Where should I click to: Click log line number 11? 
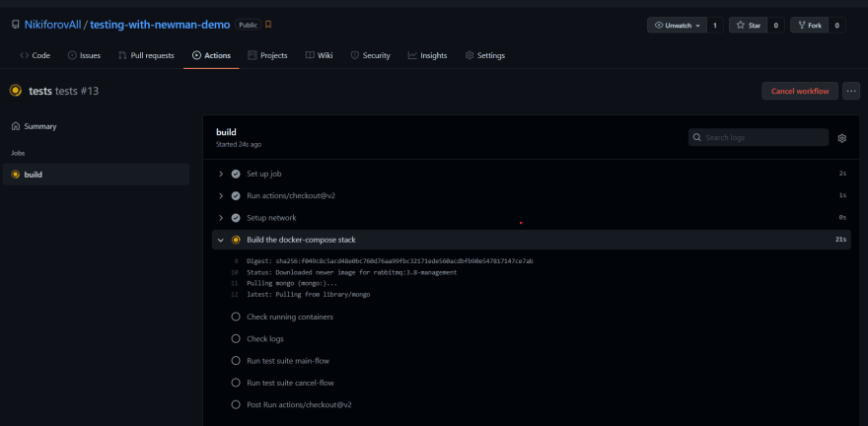pos(235,283)
